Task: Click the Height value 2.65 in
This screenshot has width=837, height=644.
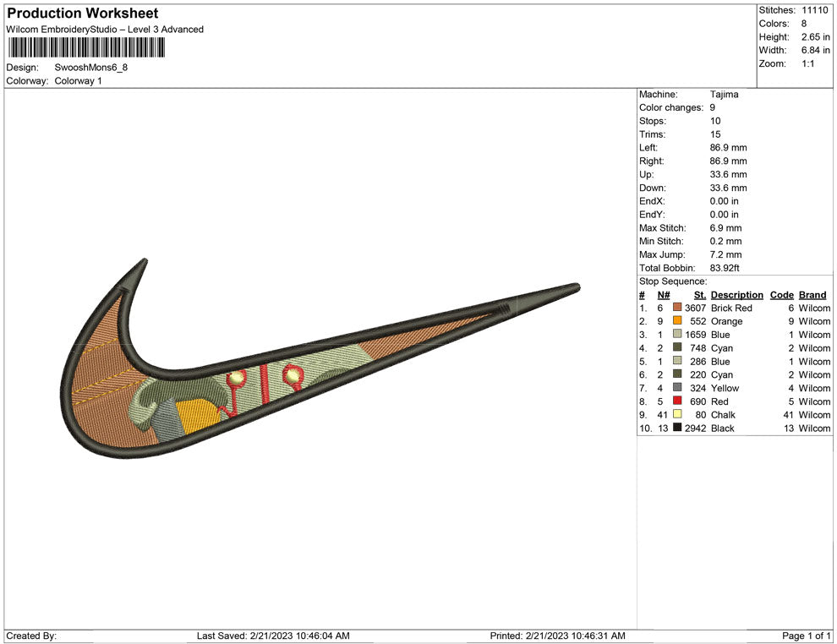Action: [x=816, y=37]
